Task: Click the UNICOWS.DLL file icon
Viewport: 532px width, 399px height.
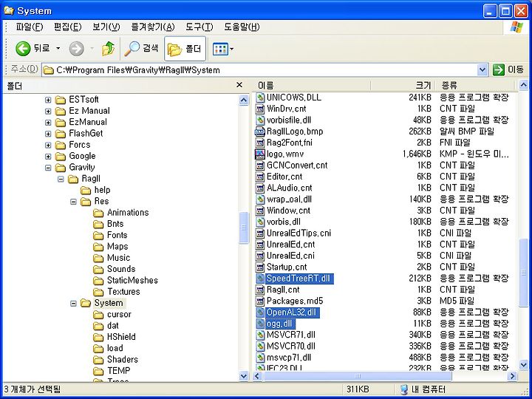Action: click(x=260, y=98)
